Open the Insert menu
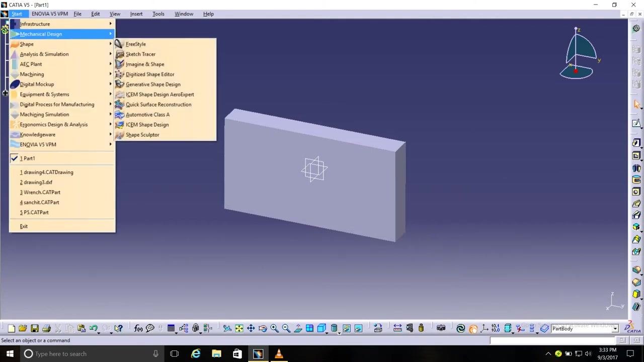The width and height of the screenshot is (644, 362). pos(136,14)
